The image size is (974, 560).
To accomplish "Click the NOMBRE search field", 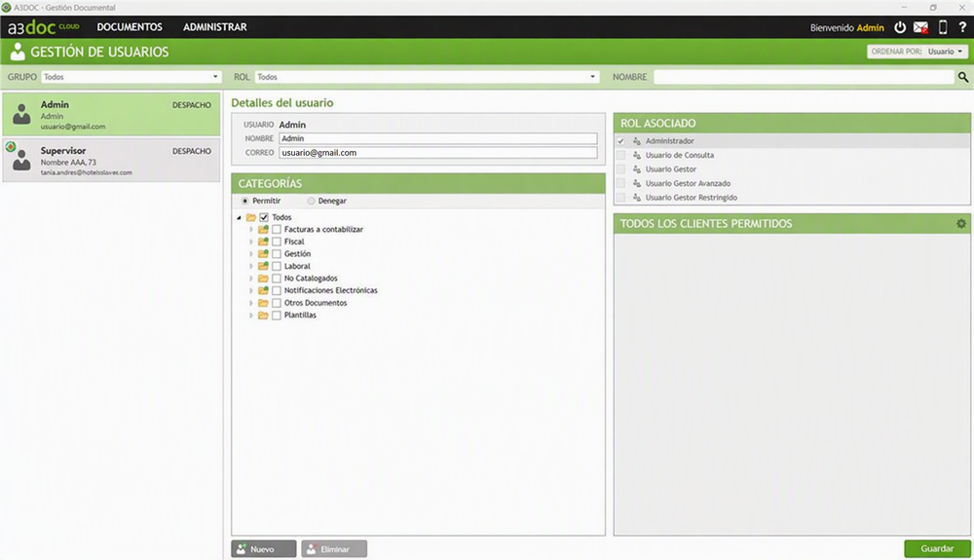I will tap(804, 77).
